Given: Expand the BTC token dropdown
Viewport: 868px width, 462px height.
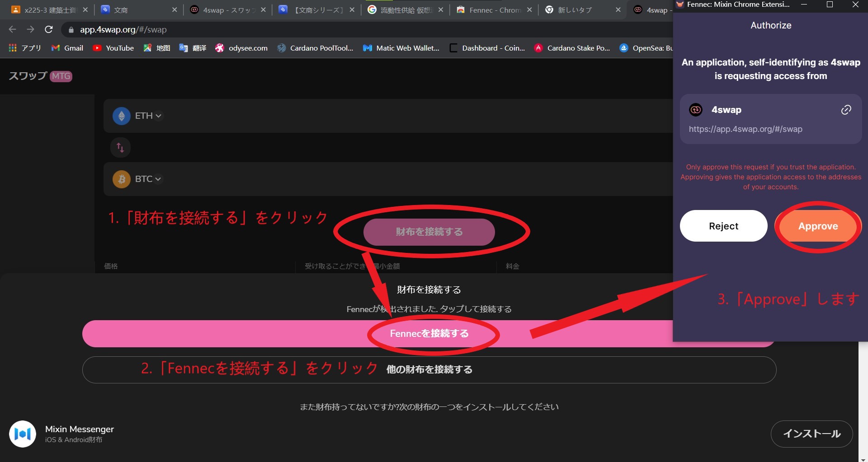Looking at the screenshot, I should click(x=148, y=179).
